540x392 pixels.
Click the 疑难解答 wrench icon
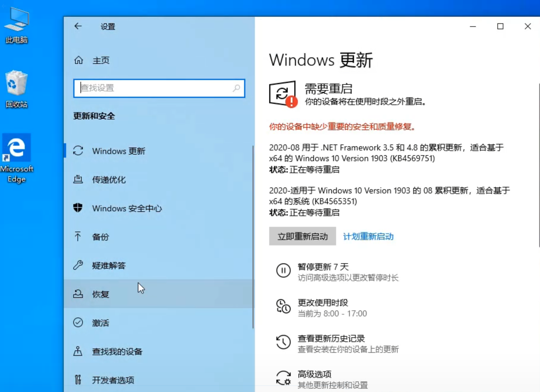pos(78,265)
